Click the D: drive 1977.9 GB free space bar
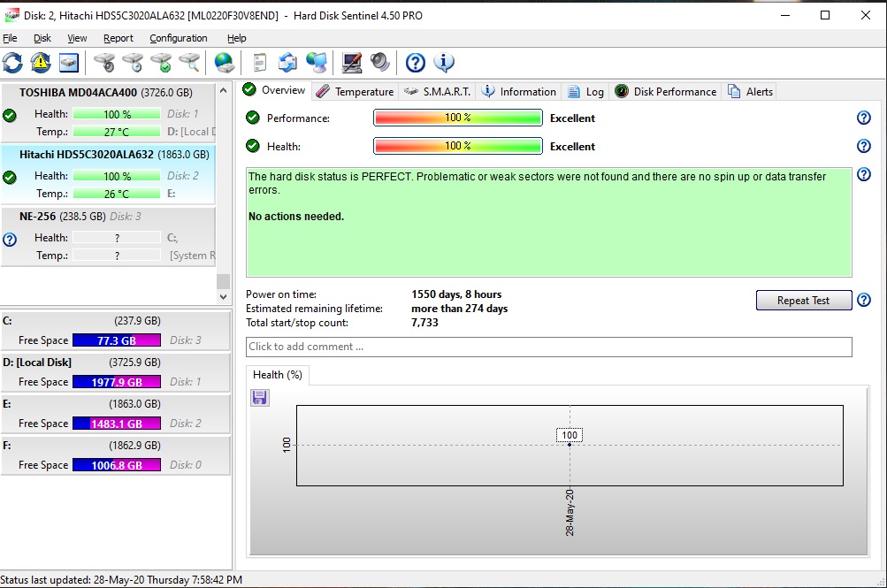This screenshot has width=887, height=588. point(117,382)
